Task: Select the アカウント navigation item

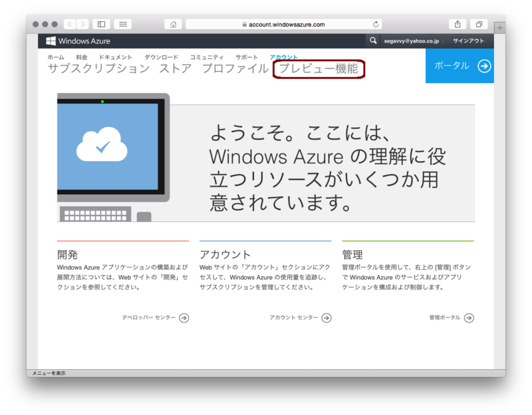Action: pyautogui.click(x=284, y=57)
